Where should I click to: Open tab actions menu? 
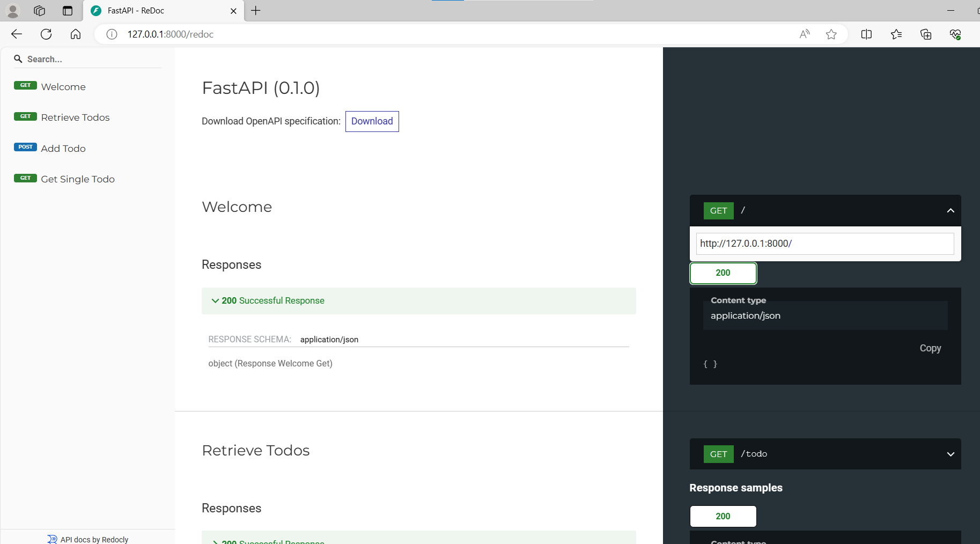[x=67, y=11]
